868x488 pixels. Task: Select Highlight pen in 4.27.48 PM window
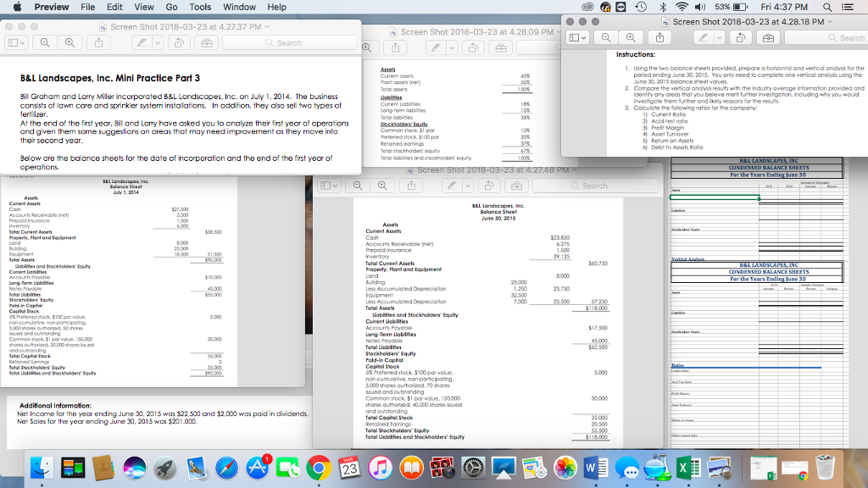point(453,186)
